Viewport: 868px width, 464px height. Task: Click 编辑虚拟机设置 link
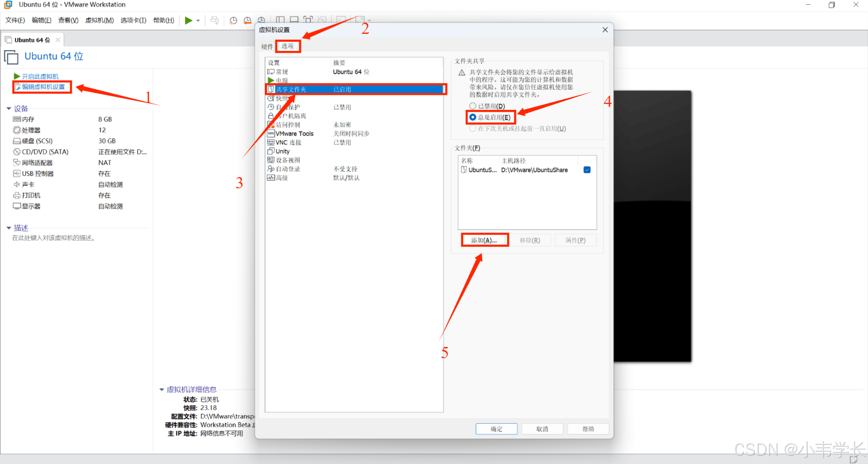click(43, 87)
